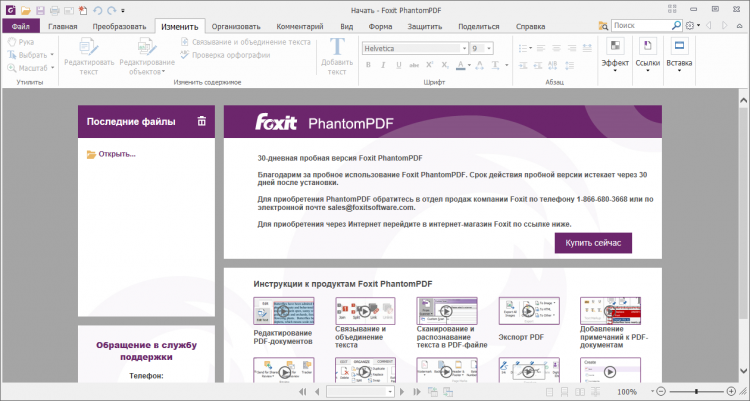
Task: Align paragraph text right
Action: pos(572,48)
